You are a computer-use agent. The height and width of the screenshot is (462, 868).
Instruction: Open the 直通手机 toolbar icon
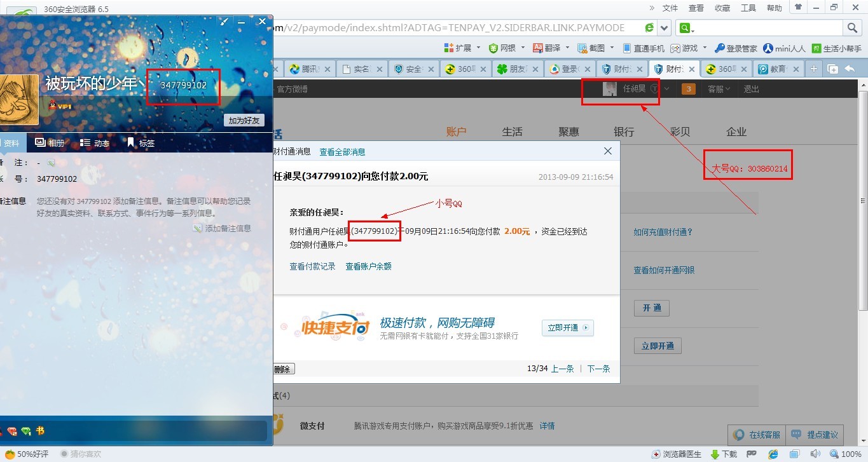644,48
